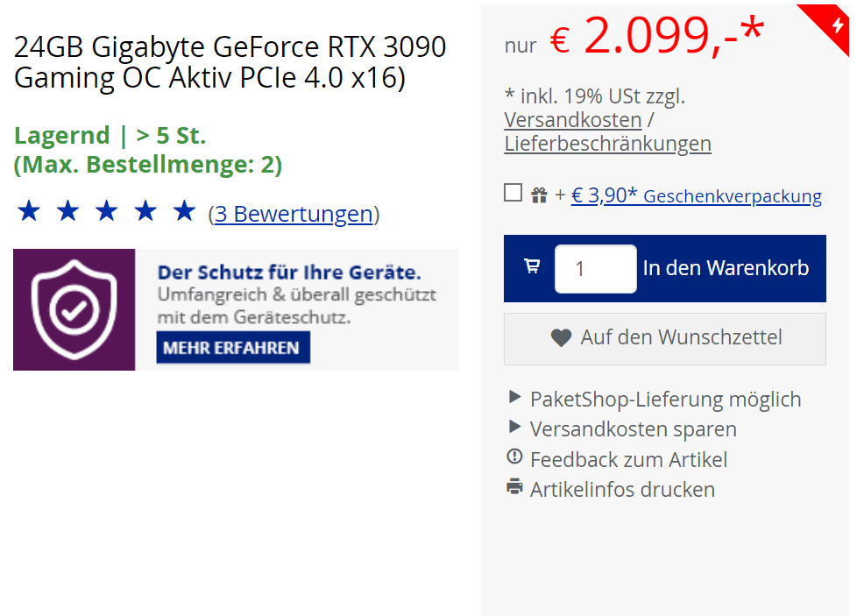Open the Versandkosten link
Viewport: 864px width, 616px height.
[572, 120]
